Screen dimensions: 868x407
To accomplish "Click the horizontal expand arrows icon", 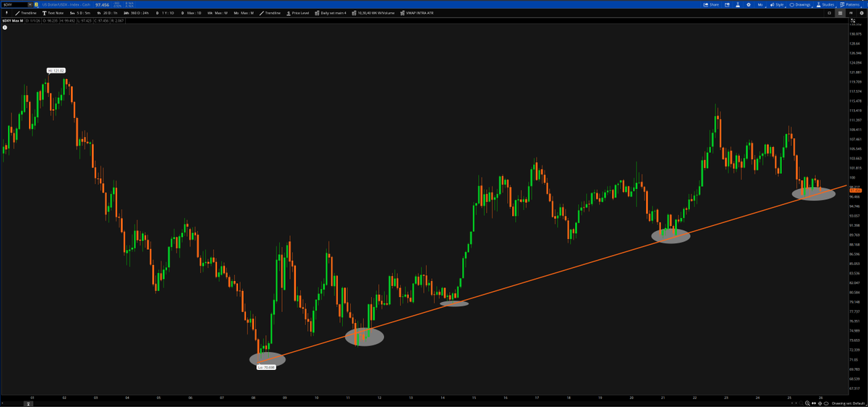I will tap(814, 403).
